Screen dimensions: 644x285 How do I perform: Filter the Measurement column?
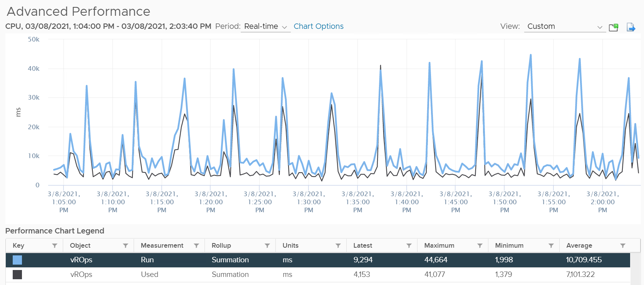coord(196,245)
